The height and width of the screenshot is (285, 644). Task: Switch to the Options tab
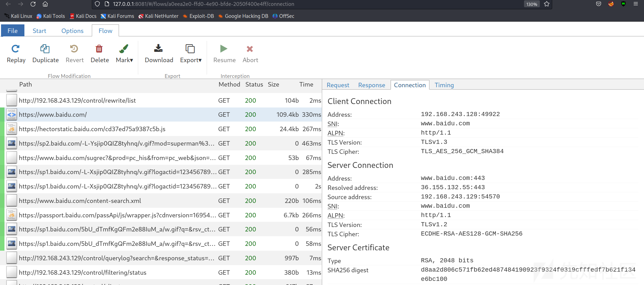tap(72, 31)
